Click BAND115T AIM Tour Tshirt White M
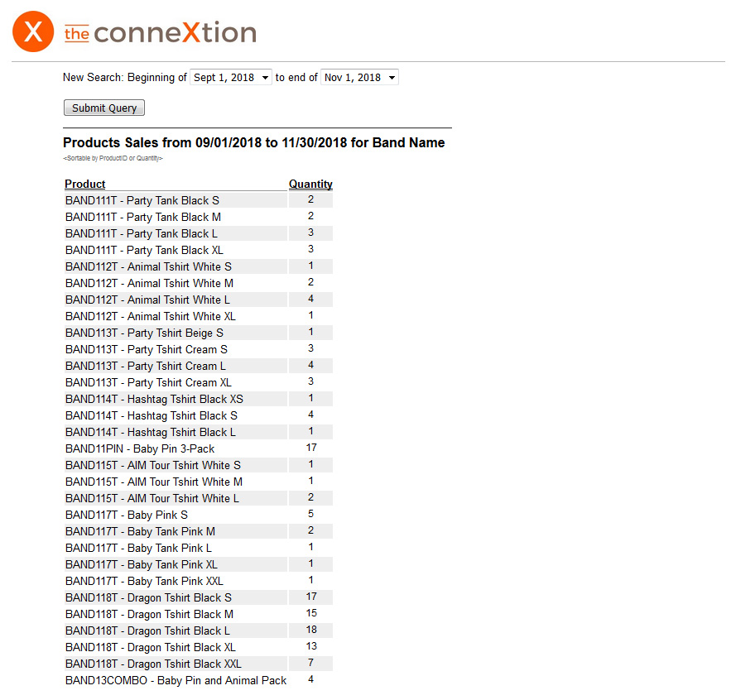The height and width of the screenshot is (700, 736). pyautogui.click(x=154, y=482)
